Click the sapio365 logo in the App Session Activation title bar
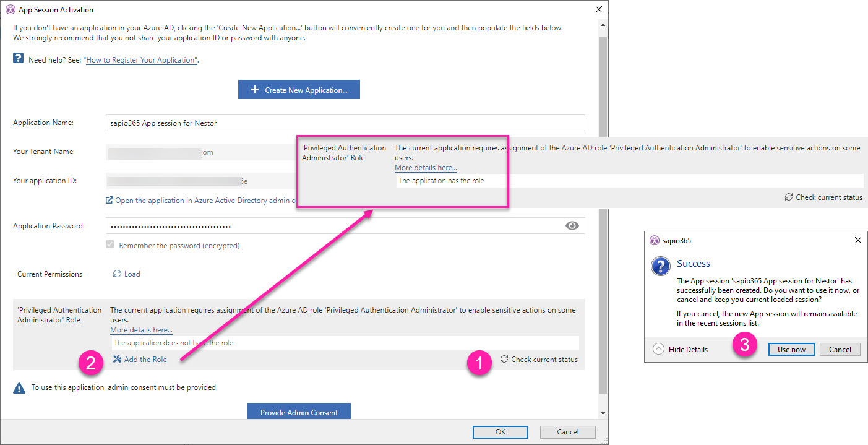Viewport: 868px width, 445px height. tap(9, 10)
